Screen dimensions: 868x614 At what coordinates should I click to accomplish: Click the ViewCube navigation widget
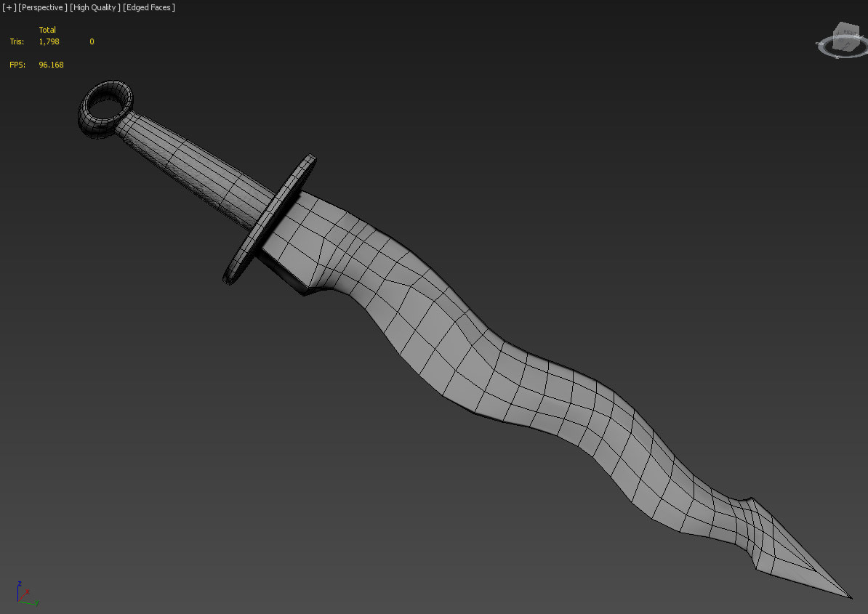843,41
